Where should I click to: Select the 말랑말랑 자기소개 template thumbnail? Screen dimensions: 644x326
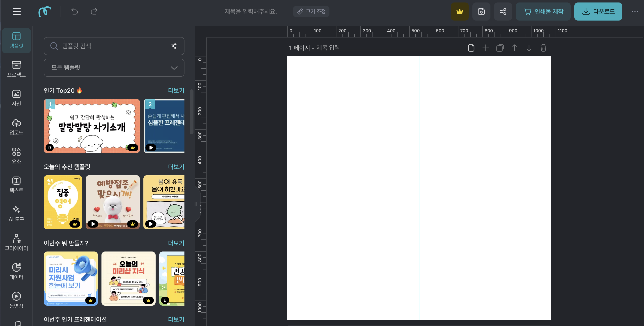pos(92,126)
